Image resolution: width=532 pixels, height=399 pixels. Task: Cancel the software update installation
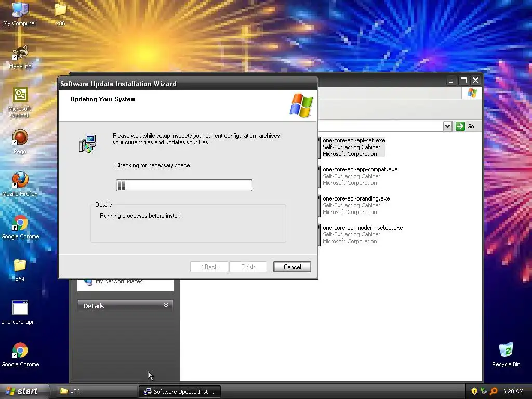click(292, 267)
